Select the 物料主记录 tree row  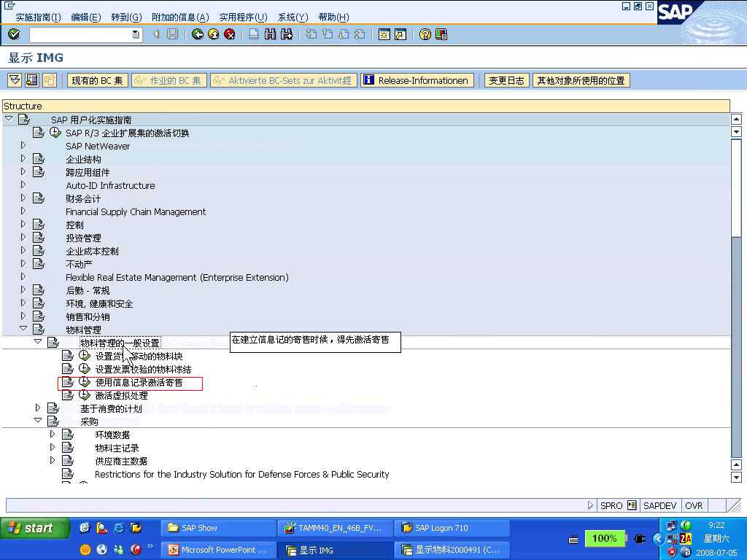click(x=117, y=448)
